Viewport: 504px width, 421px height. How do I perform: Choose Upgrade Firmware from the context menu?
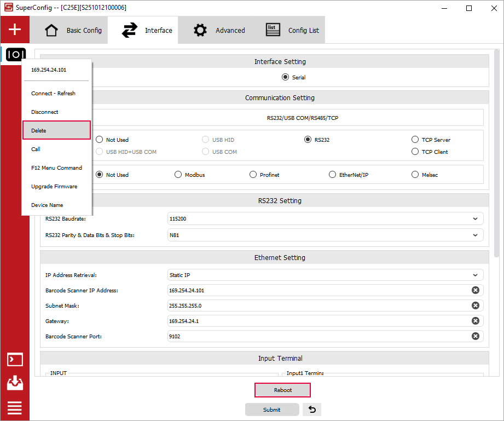(54, 187)
